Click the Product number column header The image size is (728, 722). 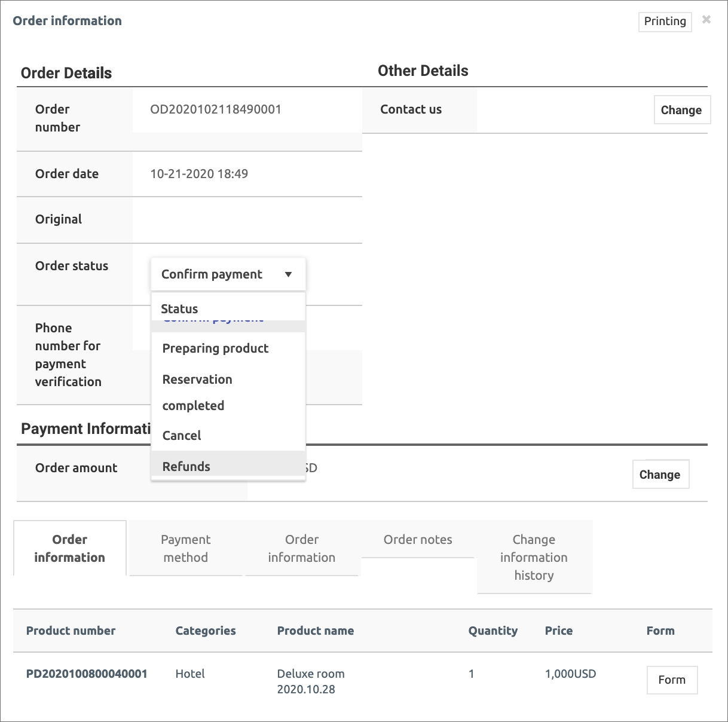coord(71,631)
